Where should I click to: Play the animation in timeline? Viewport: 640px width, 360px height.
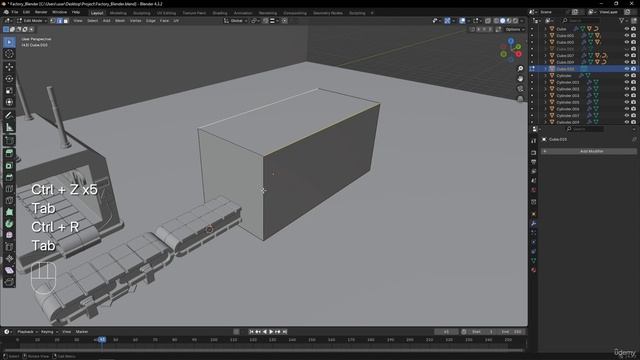coord(271,332)
